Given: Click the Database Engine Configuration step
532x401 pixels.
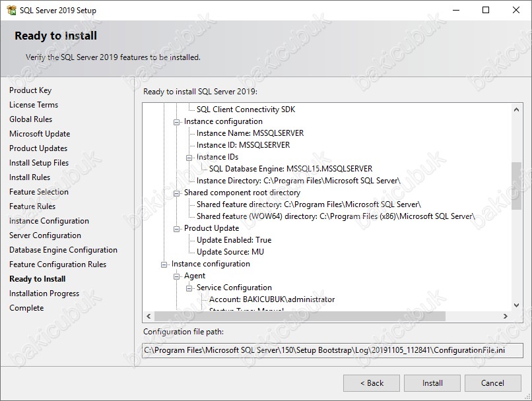Looking at the screenshot, I should (63, 250).
